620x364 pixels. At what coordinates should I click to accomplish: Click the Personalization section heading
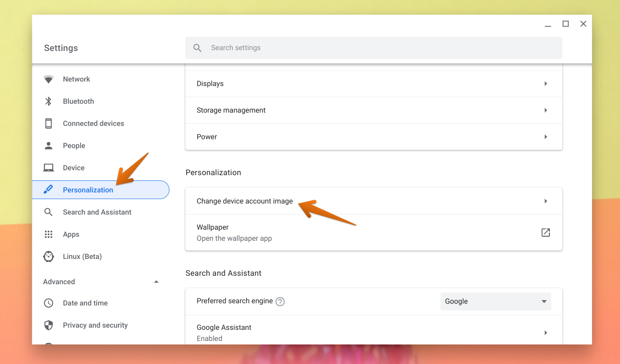[213, 172]
